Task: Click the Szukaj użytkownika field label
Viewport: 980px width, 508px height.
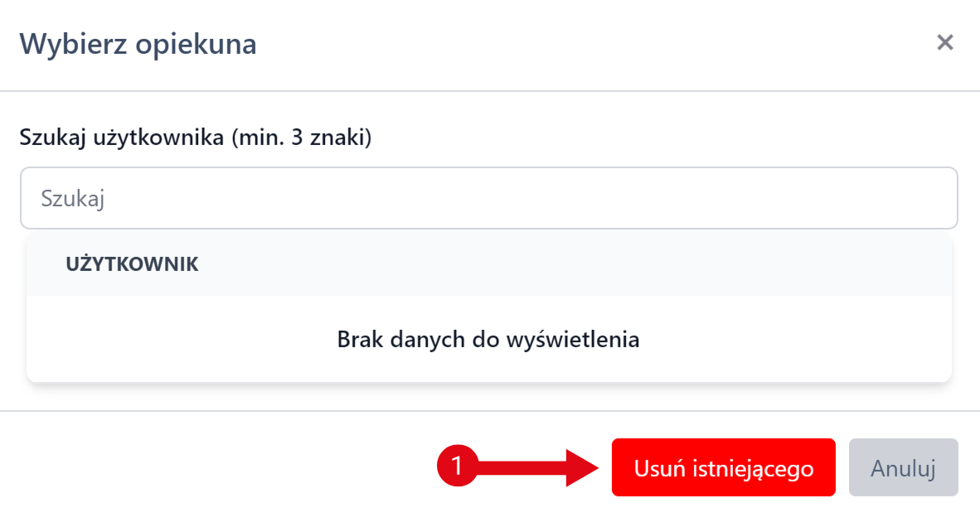Action: point(195,137)
